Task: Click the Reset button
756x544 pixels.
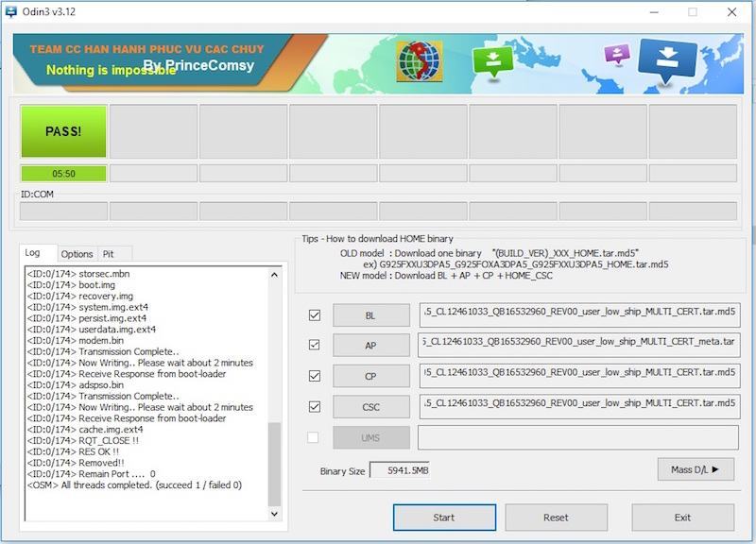Action: coord(556,518)
